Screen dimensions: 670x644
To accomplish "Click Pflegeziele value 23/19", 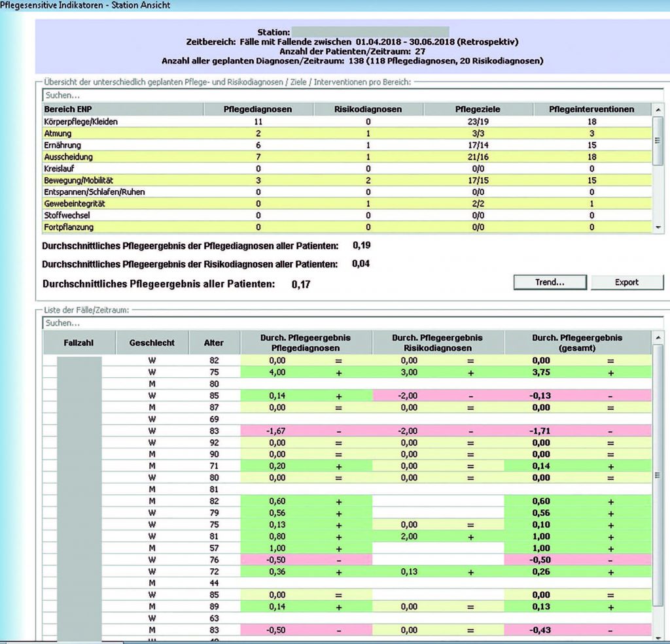I will pyautogui.click(x=478, y=122).
